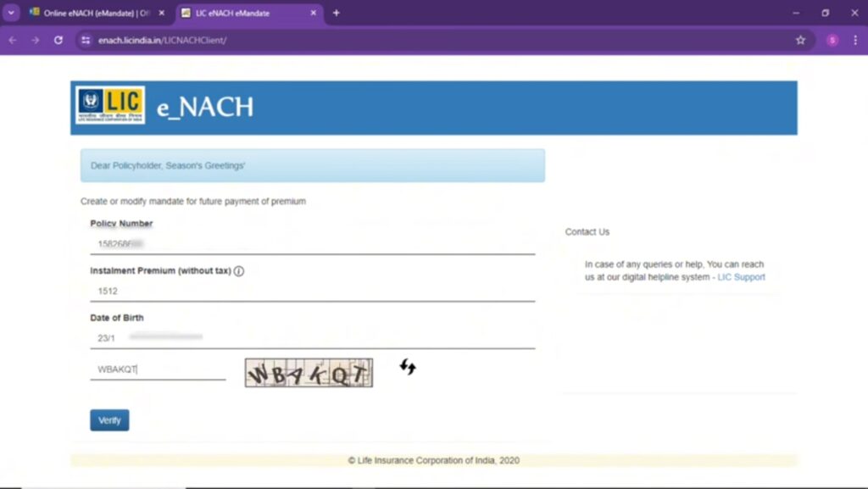Image resolution: width=868 pixels, height=489 pixels.
Task: Select the Date of Birth field
Action: pos(313,338)
